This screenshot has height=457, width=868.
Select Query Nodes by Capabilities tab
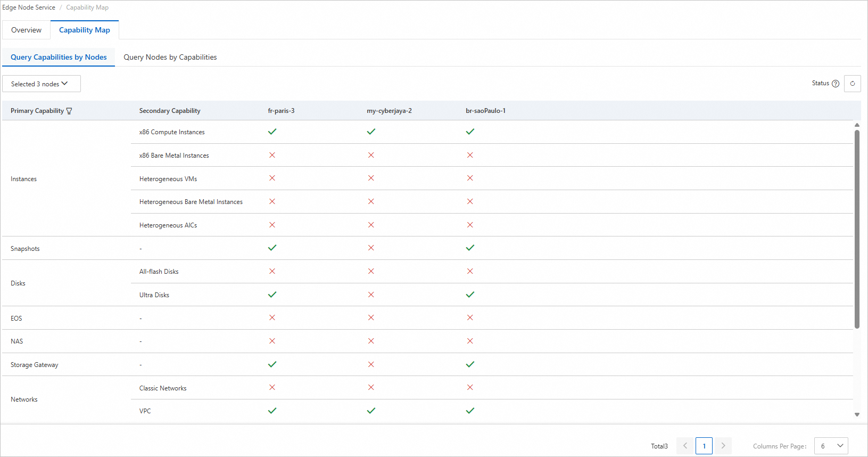coord(170,57)
